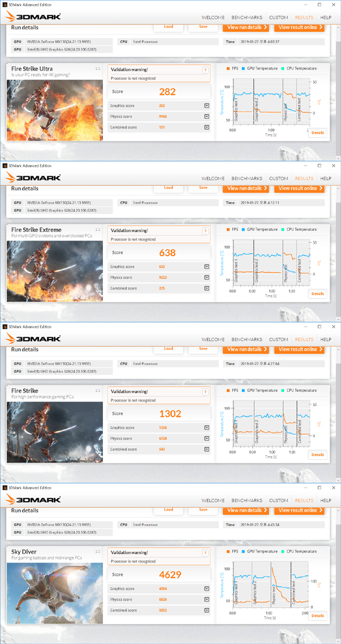Click the 3DMark logo in Fire Strike Ultra window

point(33,17)
